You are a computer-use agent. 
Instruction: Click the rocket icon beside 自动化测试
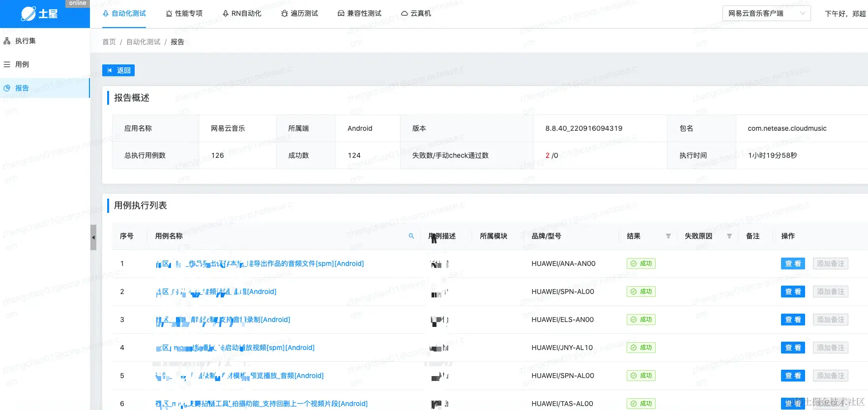(106, 13)
